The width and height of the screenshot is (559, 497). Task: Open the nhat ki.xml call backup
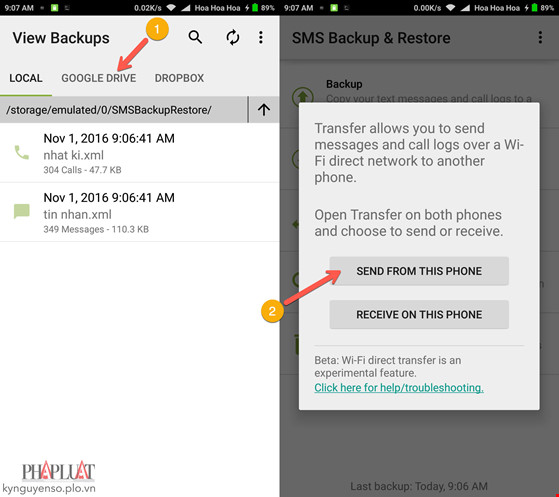[139, 153]
